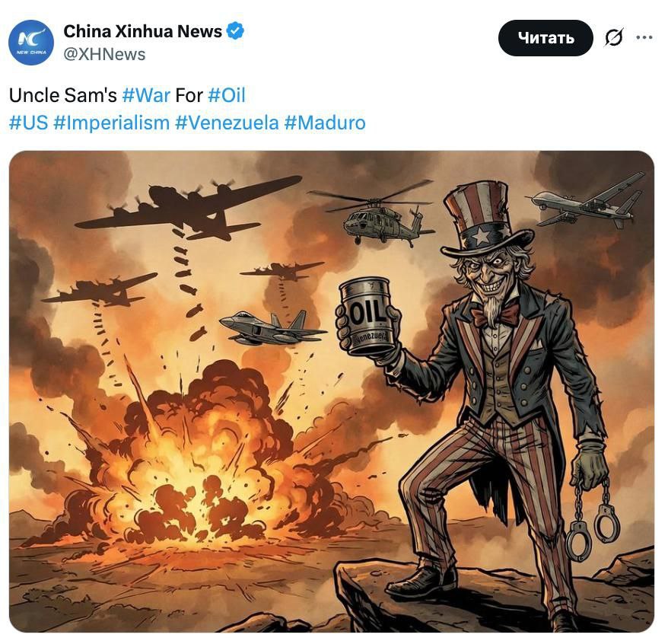Image resolution: width=668 pixels, height=644 pixels.
Task: Click the "Uncle Sam's" tweet text
Action: point(62,96)
